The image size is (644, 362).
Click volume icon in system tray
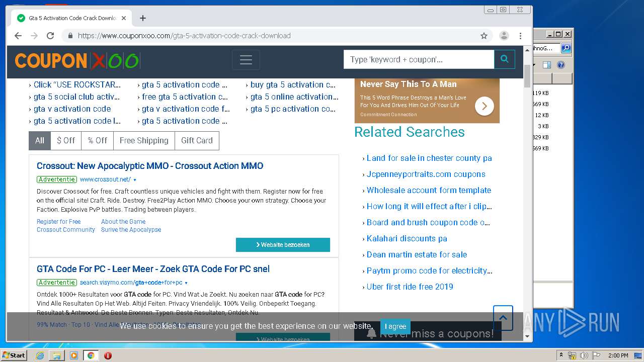pos(584,355)
